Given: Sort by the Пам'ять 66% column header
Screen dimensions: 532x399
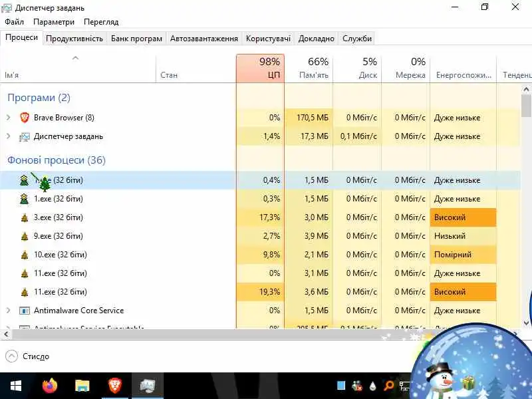Looking at the screenshot, I should point(309,68).
